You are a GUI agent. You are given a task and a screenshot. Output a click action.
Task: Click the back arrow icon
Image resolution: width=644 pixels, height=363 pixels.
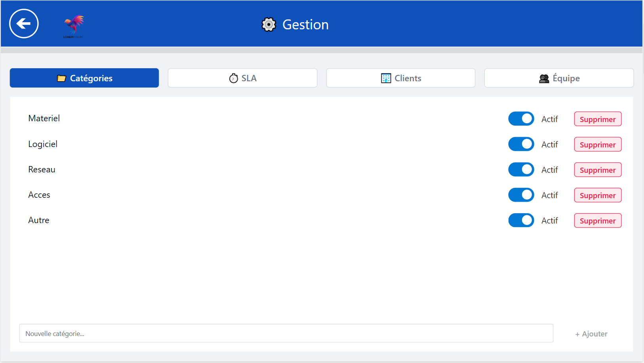24,24
